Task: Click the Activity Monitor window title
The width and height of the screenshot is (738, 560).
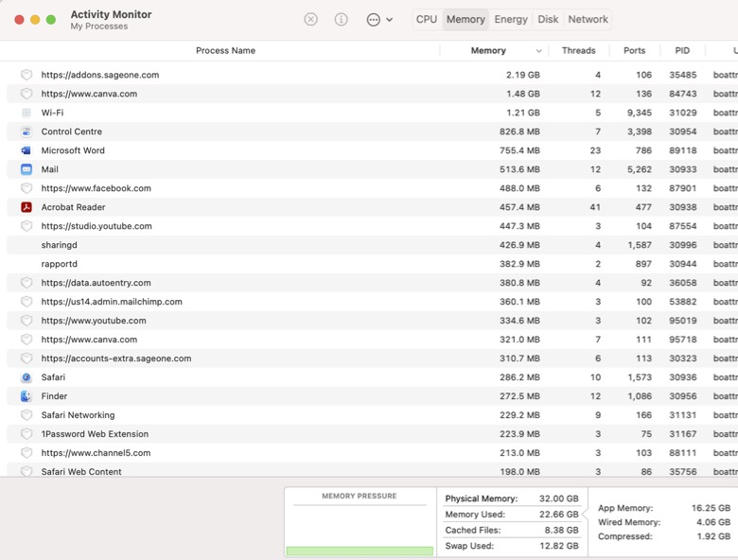Action: coord(111,14)
